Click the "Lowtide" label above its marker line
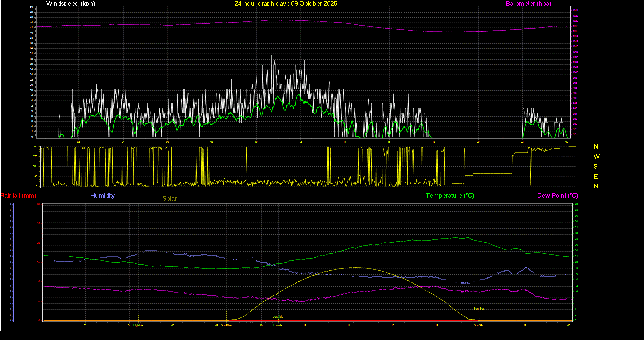 coord(278,317)
